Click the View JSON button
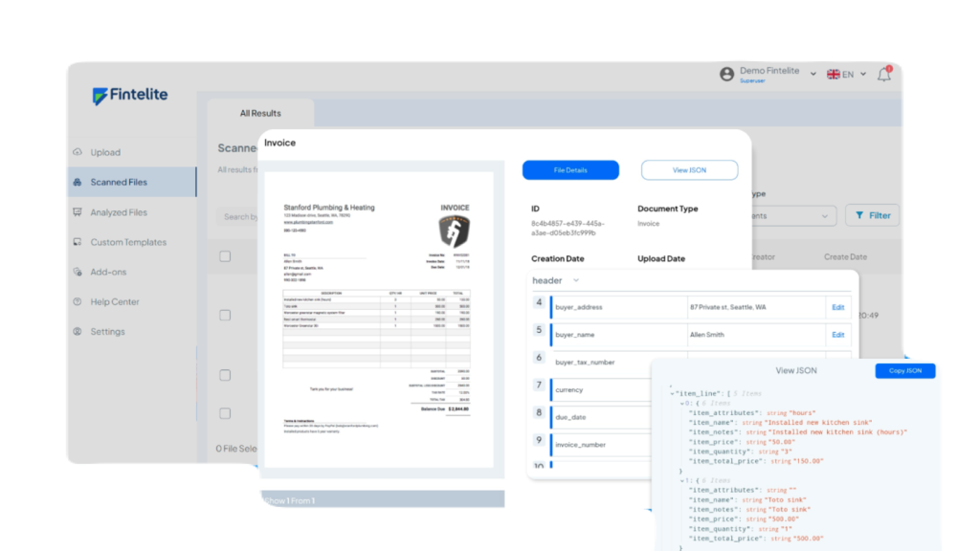980x551 pixels. (x=689, y=170)
